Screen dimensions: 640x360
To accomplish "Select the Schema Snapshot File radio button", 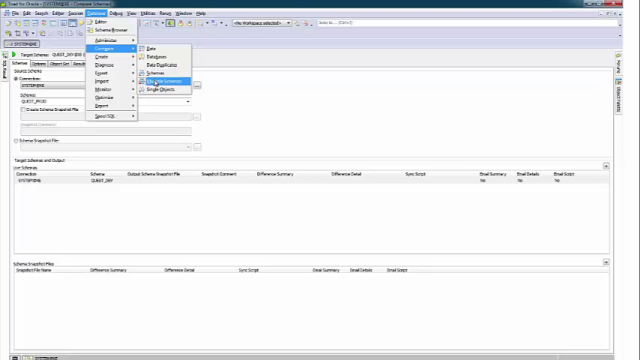I will tap(16, 141).
